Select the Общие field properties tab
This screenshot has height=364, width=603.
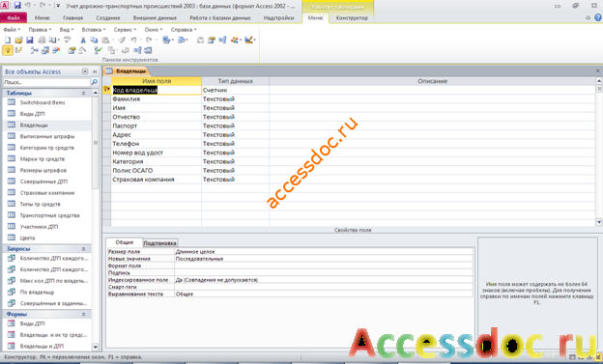(125, 242)
